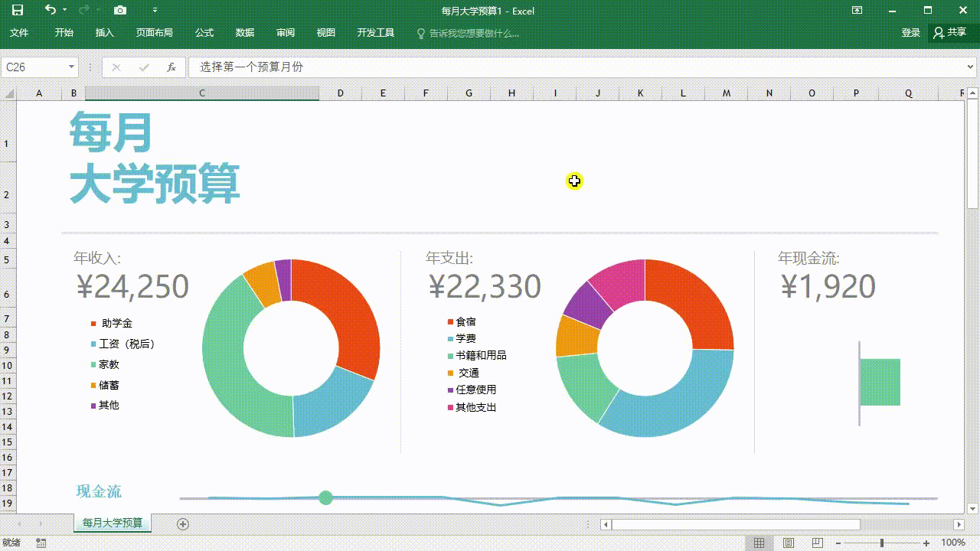Image resolution: width=980 pixels, height=551 pixels.
Task: Select column M header
Action: tap(727, 93)
